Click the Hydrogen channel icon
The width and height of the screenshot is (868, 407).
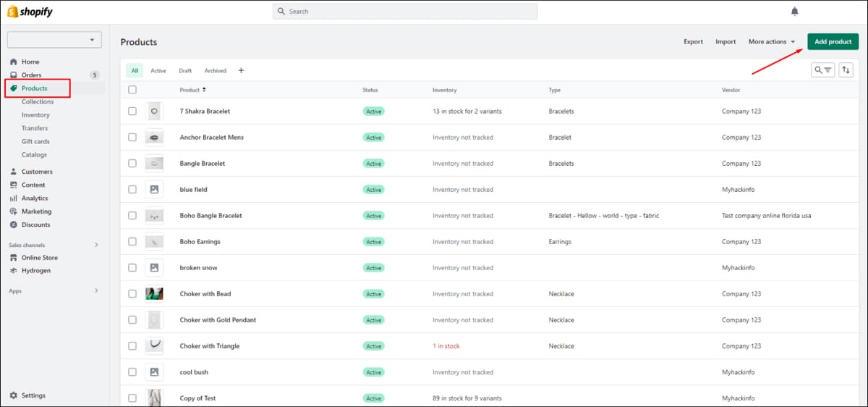(x=13, y=271)
